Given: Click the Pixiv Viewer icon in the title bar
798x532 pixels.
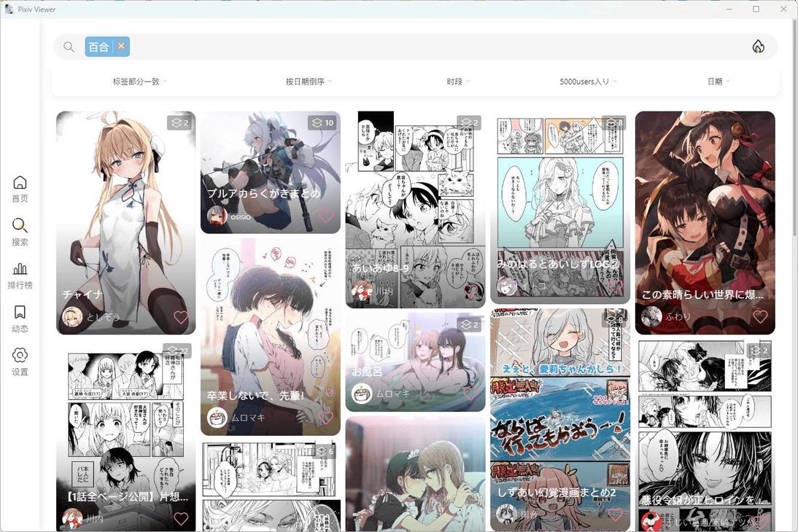Looking at the screenshot, I should (x=9, y=9).
